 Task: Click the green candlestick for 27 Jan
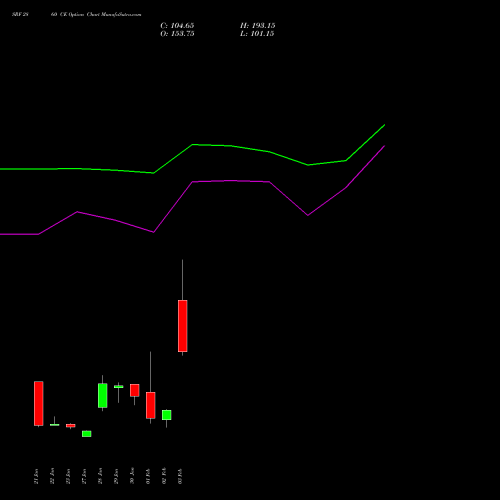(87, 434)
